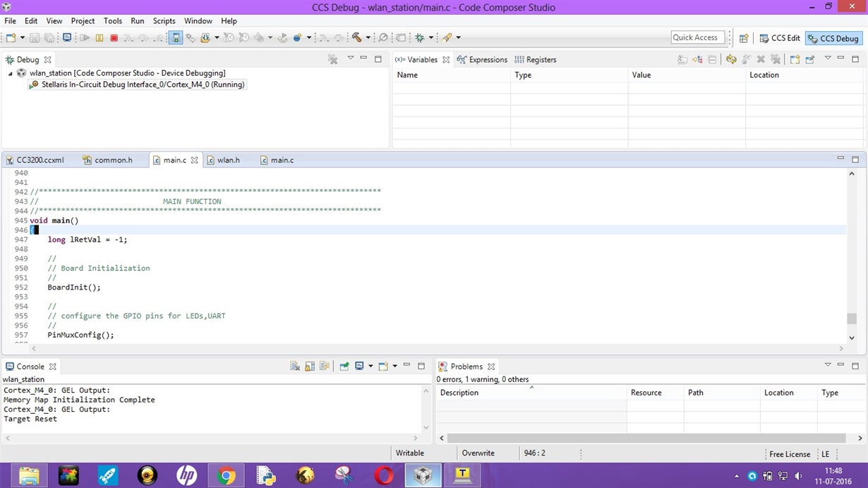
Task: Close the active main.c tab
Action: click(x=195, y=160)
